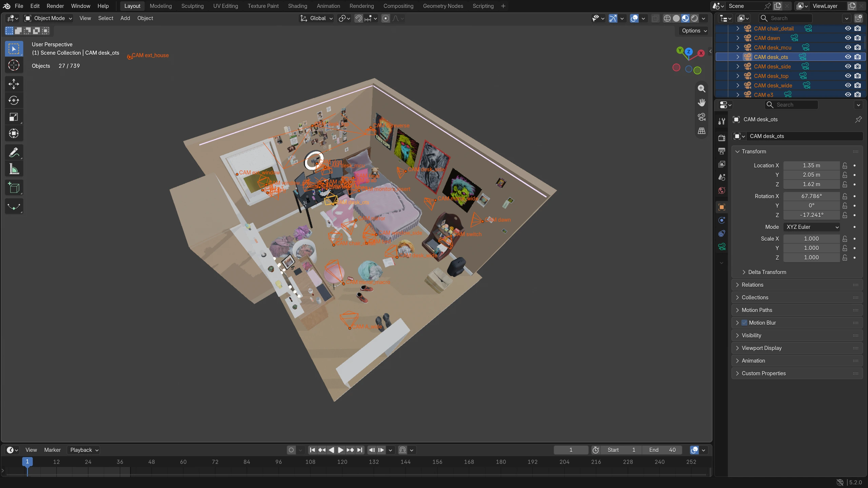Toggle the camera view icon

coord(702,117)
